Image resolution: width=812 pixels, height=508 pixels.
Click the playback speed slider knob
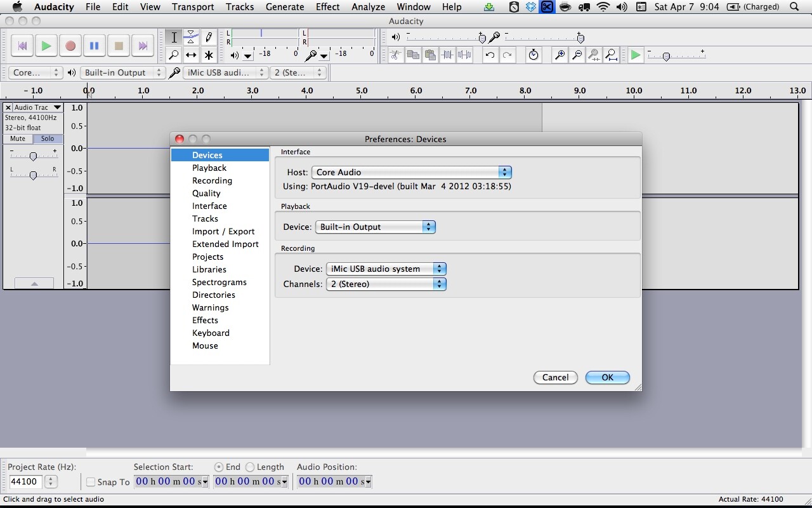[666, 57]
